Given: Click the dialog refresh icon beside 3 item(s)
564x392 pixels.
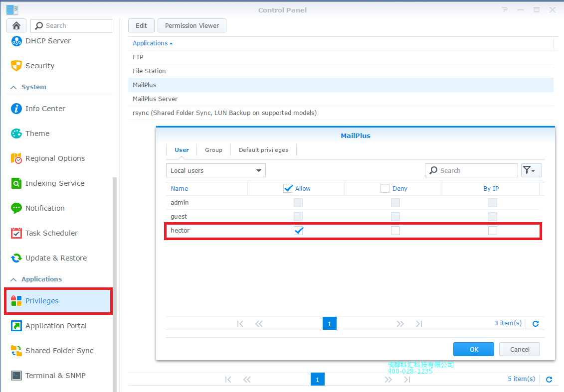Looking at the screenshot, I should (x=536, y=324).
